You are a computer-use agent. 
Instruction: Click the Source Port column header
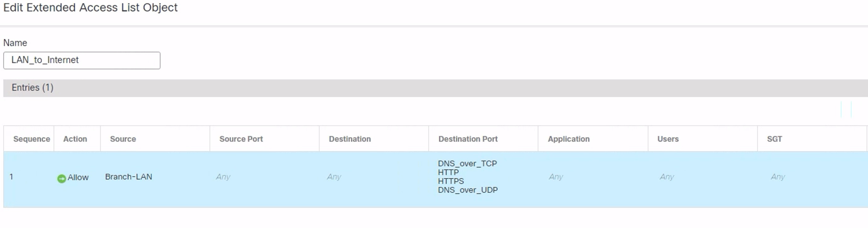[x=241, y=139]
